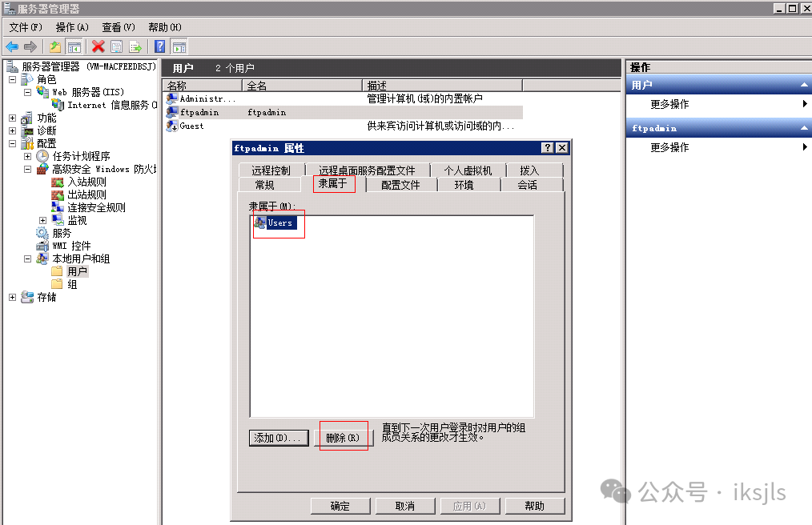Select the Administrator user icon
This screenshot has height=525, width=812.
point(172,98)
